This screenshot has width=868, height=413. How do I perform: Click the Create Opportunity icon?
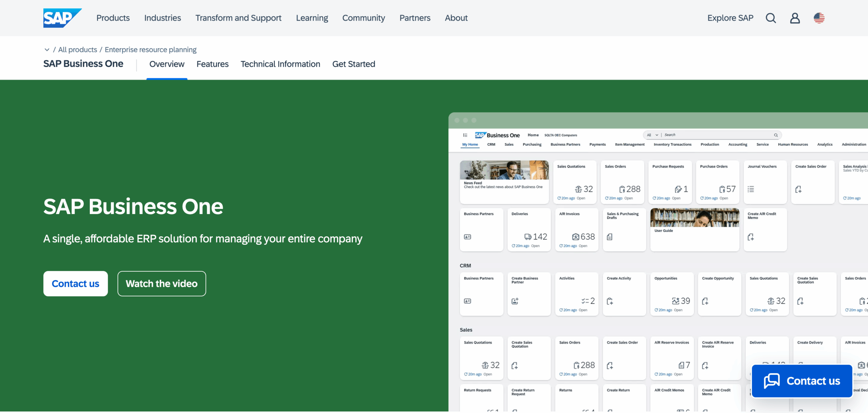click(705, 301)
